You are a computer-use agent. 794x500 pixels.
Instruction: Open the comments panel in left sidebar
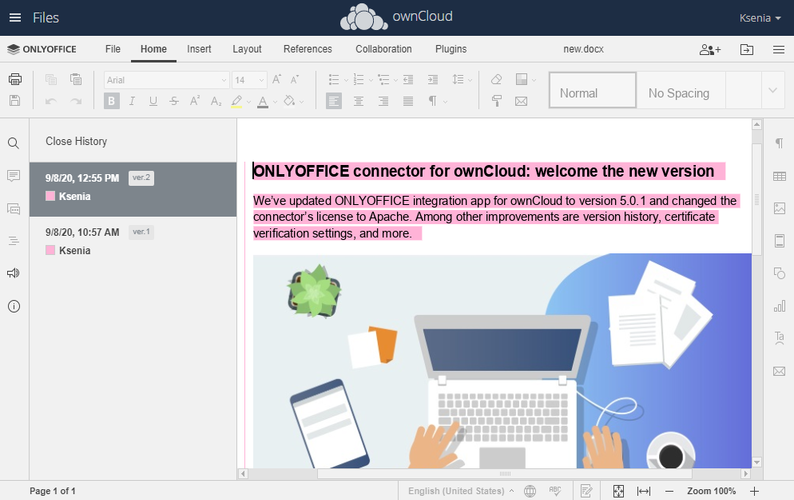(x=14, y=176)
